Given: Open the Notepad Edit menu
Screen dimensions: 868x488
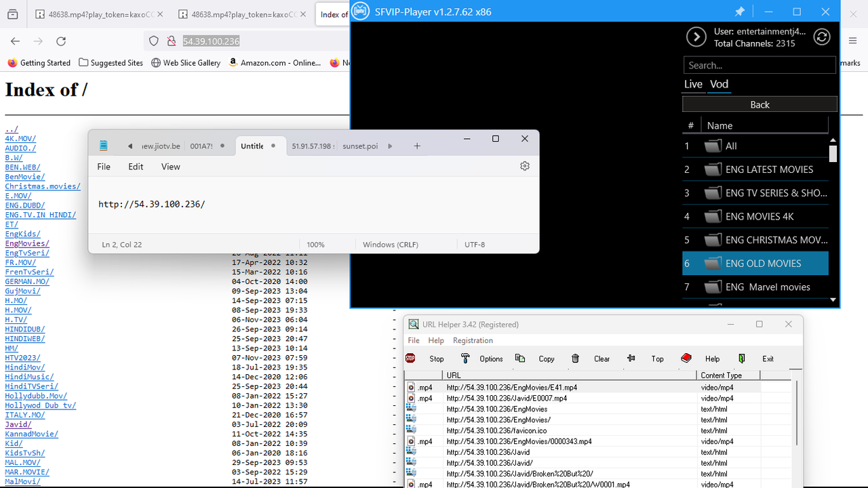Looking at the screenshot, I should coord(136,167).
